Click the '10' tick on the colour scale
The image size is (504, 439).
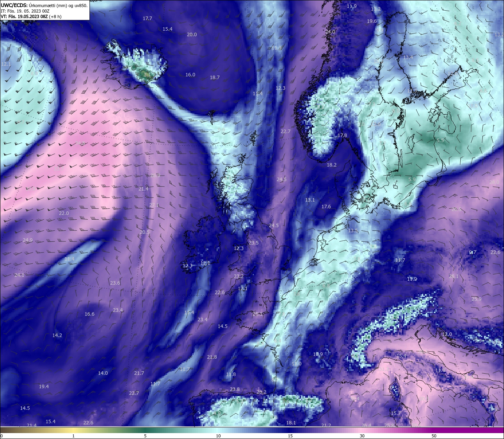click(218, 436)
